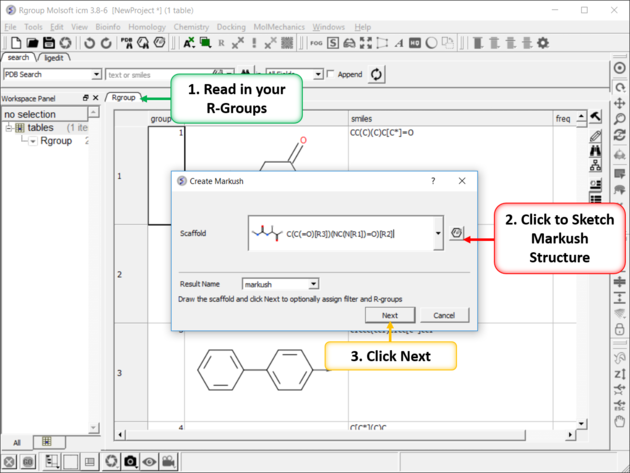The height and width of the screenshot is (473, 630).
Task: Open the Scaffold history dropdown arrow
Action: pyautogui.click(x=437, y=234)
